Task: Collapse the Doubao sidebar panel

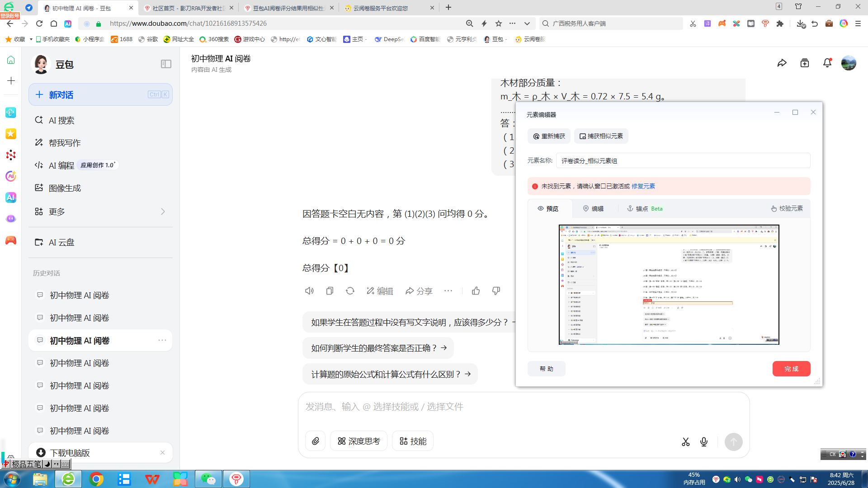Action: 166,64
